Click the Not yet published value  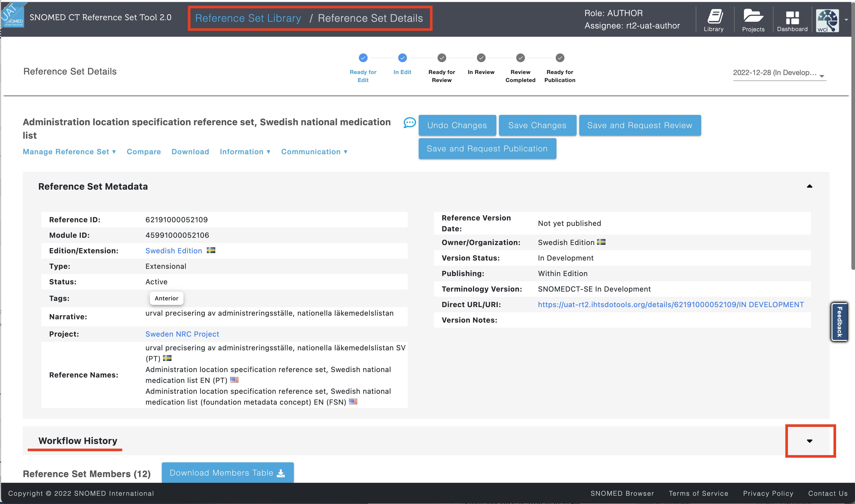click(570, 223)
